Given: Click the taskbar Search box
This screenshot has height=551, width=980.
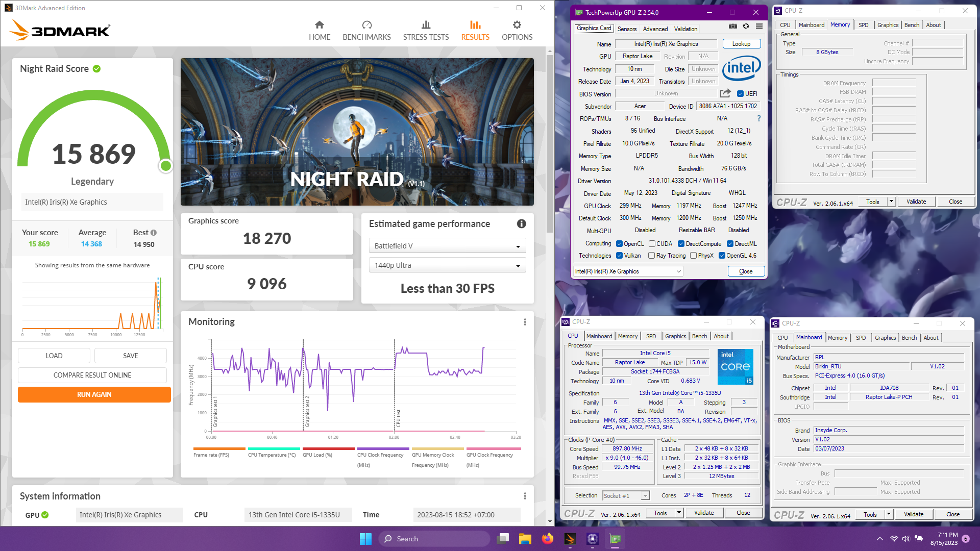Looking at the screenshot, I should click(434, 539).
